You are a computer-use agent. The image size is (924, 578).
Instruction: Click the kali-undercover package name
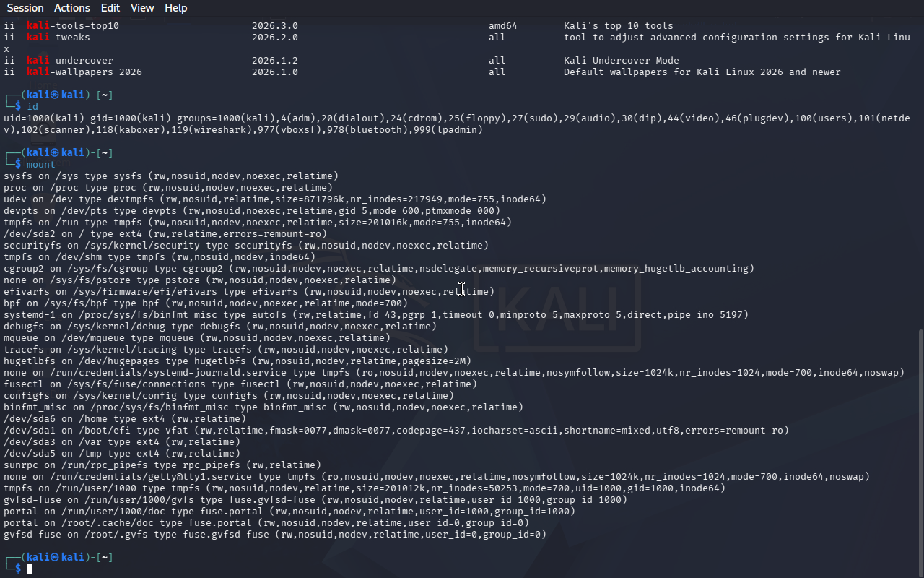click(70, 61)
